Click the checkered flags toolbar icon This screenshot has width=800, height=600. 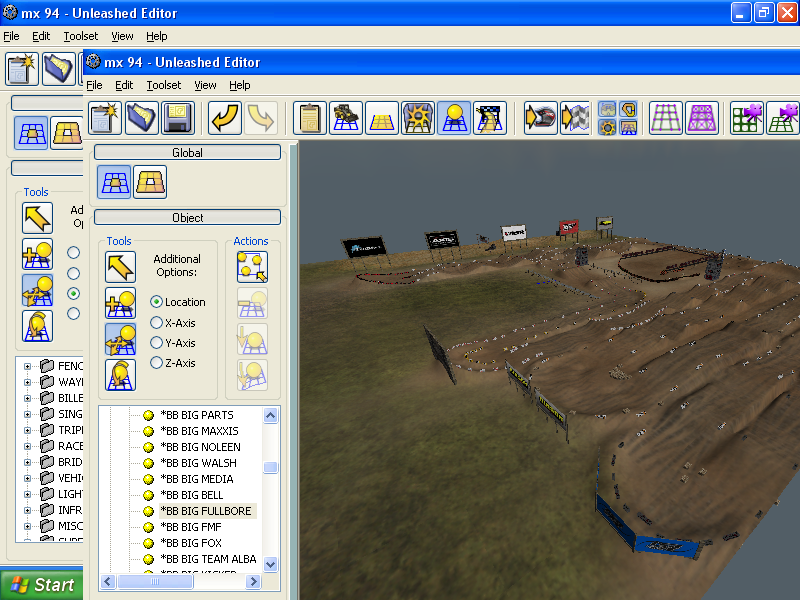[x=575, y=118]
